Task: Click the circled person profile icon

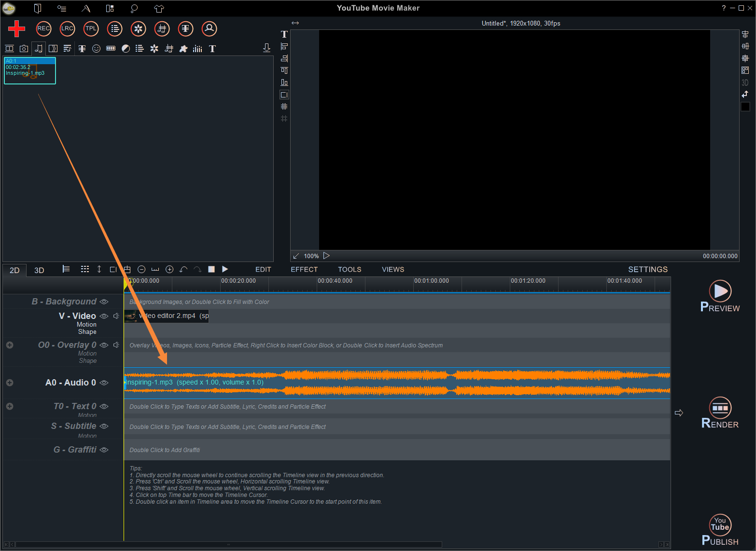Action: [210, 28]
